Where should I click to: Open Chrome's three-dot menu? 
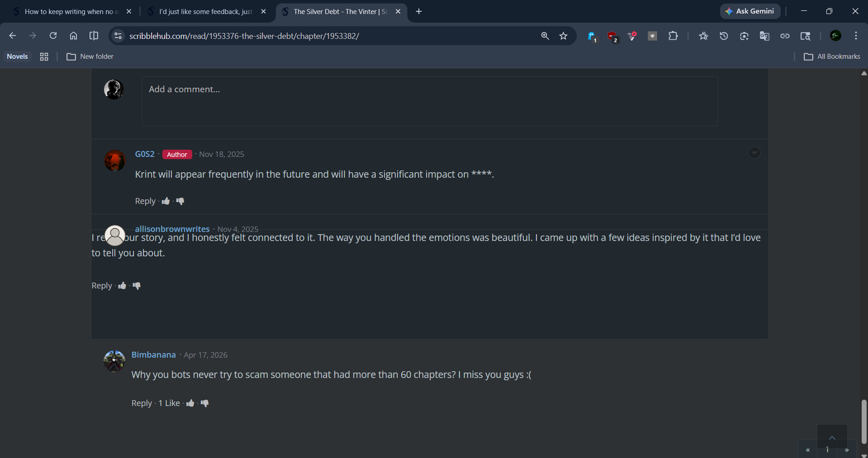(x=856, y=36)
